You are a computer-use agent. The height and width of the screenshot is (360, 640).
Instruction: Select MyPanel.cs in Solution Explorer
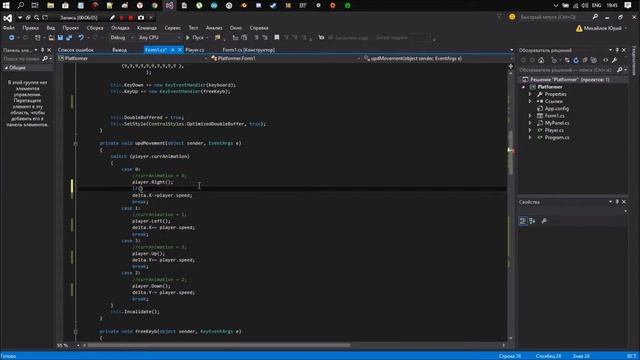pos(557,123)
